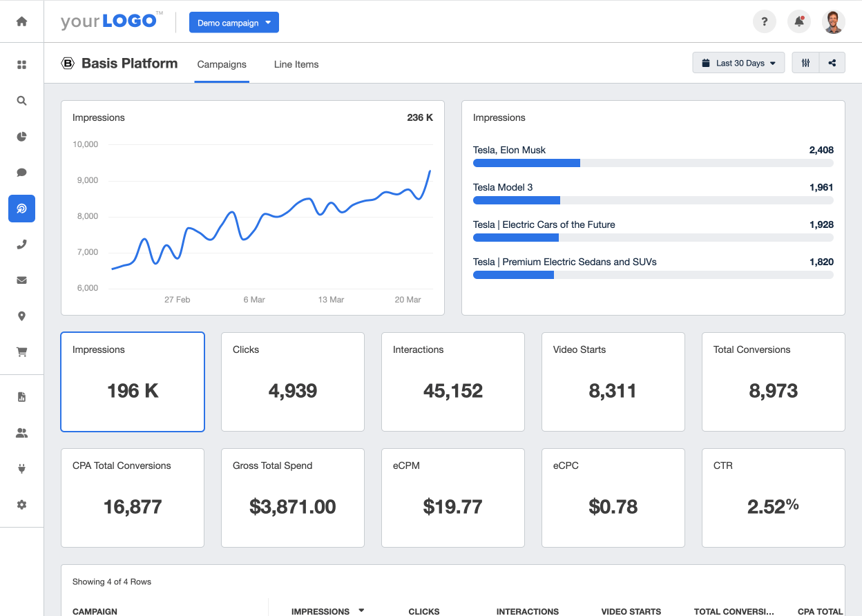Image resolution: width=862 pixels, height=616 pixels.
Task: Click the Tesla, Elon Musk progress bar
Action: [x=653, y=163]
